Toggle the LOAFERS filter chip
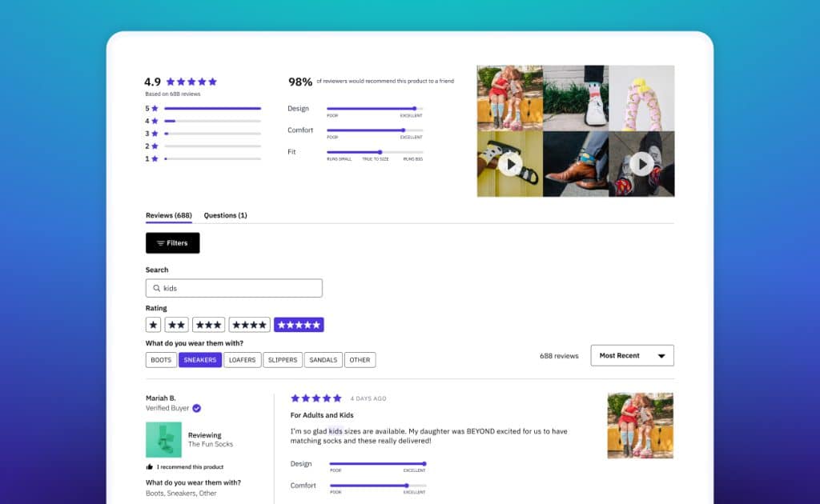Viewport: 820px width, 504px height. click(242, 360)
